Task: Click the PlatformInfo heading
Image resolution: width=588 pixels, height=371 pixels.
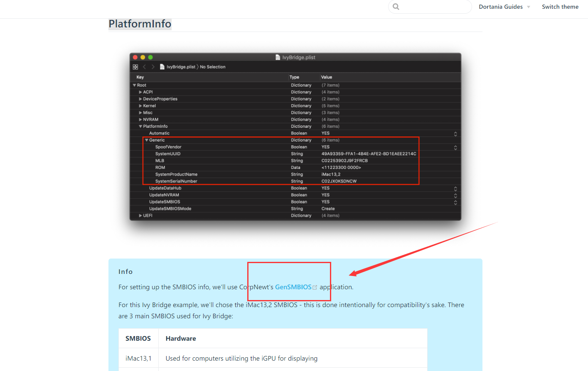Action: 140,24
